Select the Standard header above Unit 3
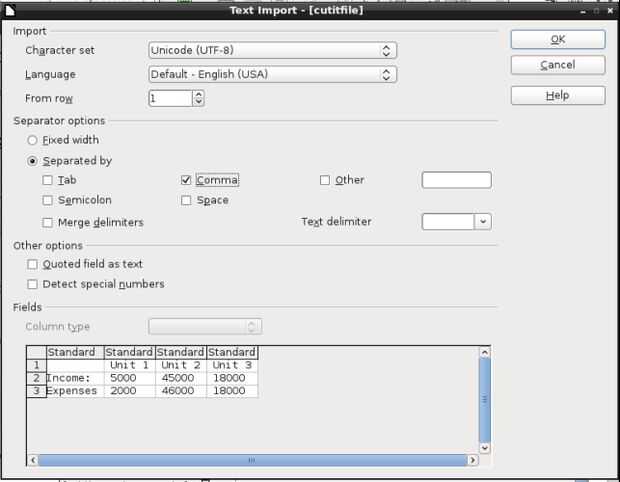Viewport: 620px width, 482px height. [x=232, y=352]
